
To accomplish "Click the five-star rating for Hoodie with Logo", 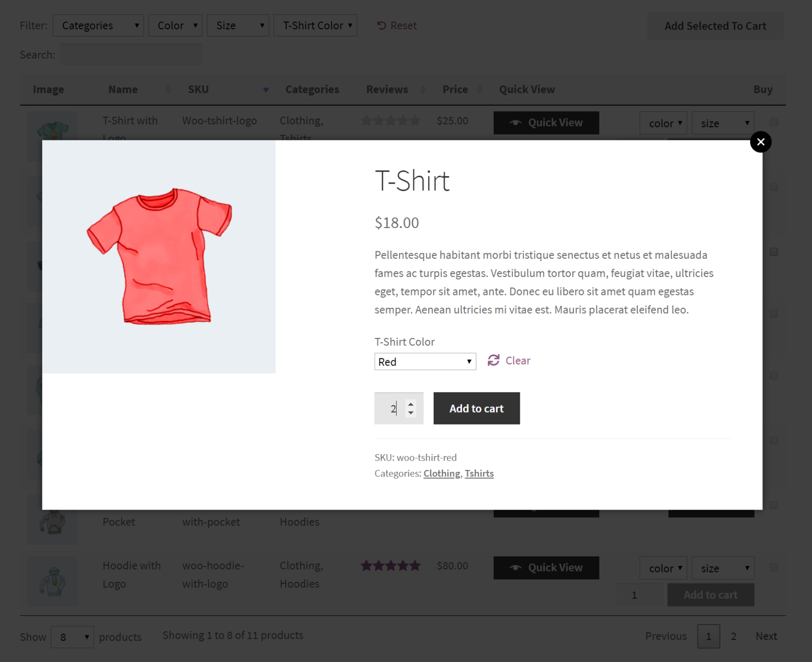I will [391, 566].
